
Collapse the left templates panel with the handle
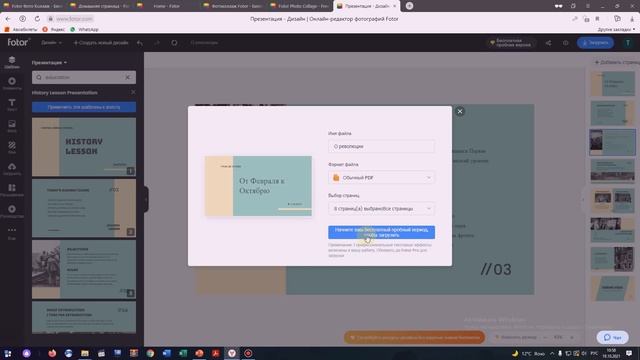pyautogui.click(x=146, y=199)
